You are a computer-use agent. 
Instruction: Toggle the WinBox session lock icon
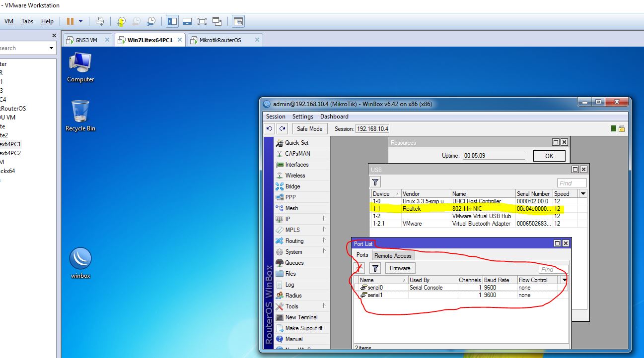click(x=621, y=128)
